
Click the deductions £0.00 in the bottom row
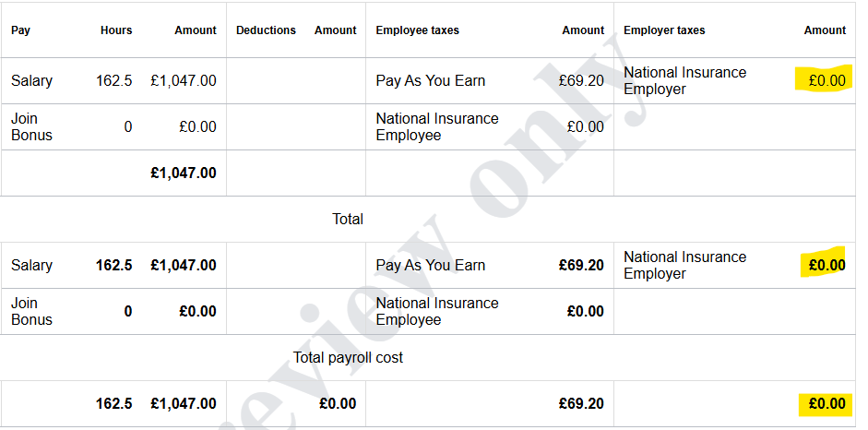click(338, 404)
